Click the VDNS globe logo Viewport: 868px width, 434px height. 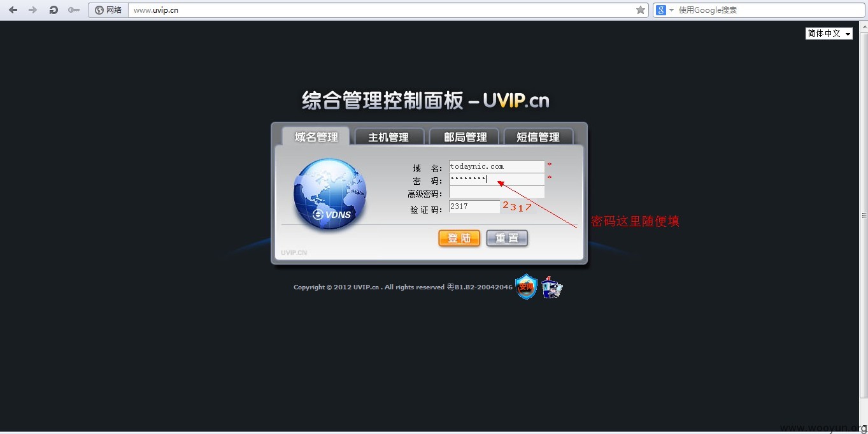[330, 194]
